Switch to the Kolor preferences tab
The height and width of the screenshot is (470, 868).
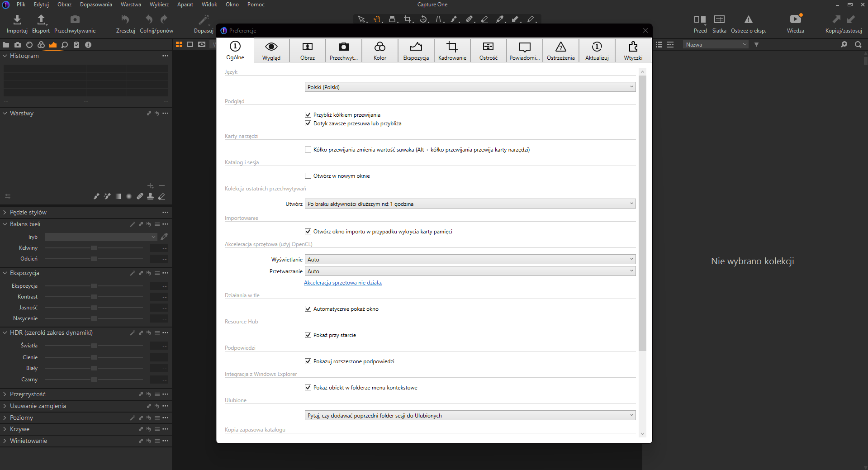point(380,51)
